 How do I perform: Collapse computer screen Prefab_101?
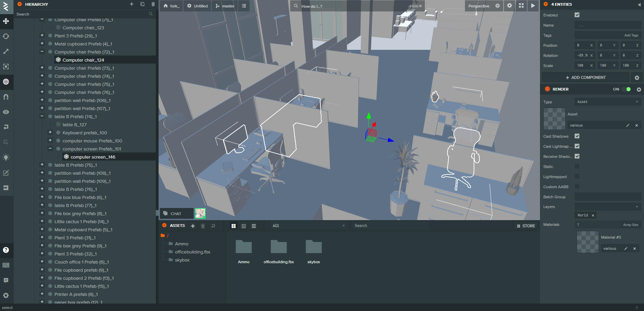pos(50,148)
